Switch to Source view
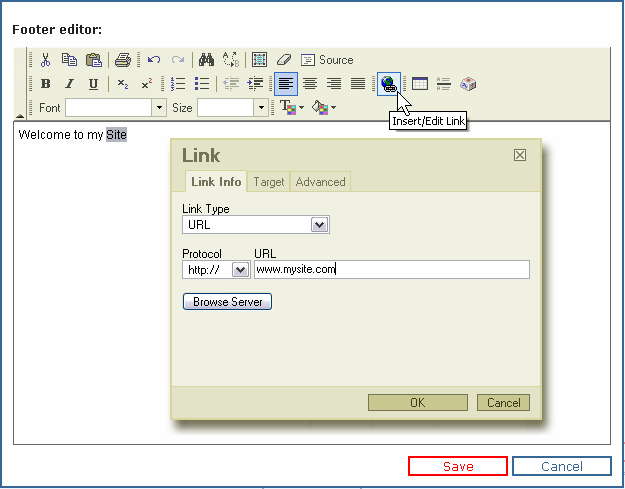The image size is (625, 489). coord(327,60)
